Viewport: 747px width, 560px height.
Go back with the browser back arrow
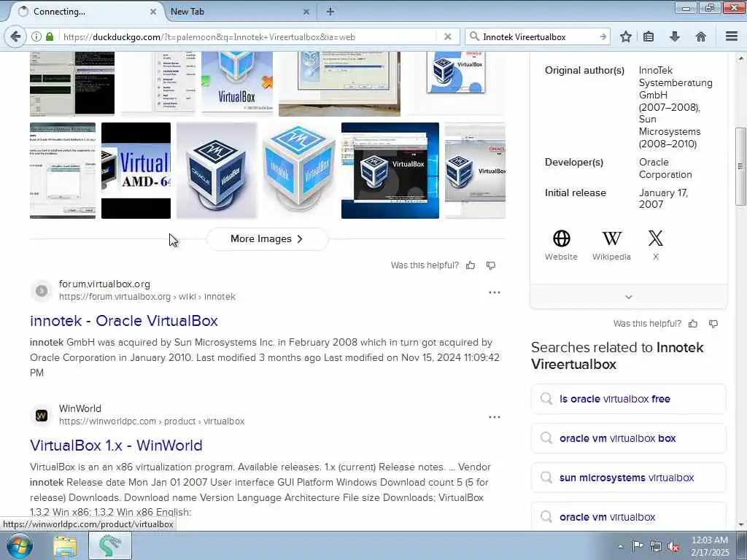coord(15,36)
